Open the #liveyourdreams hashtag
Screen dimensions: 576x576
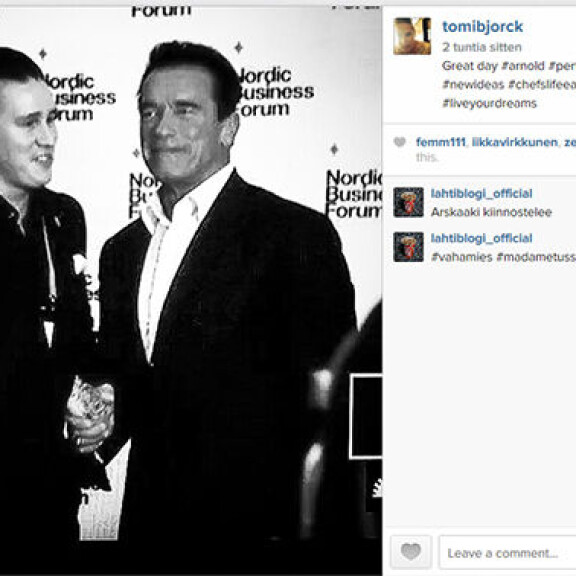(489, 103)
